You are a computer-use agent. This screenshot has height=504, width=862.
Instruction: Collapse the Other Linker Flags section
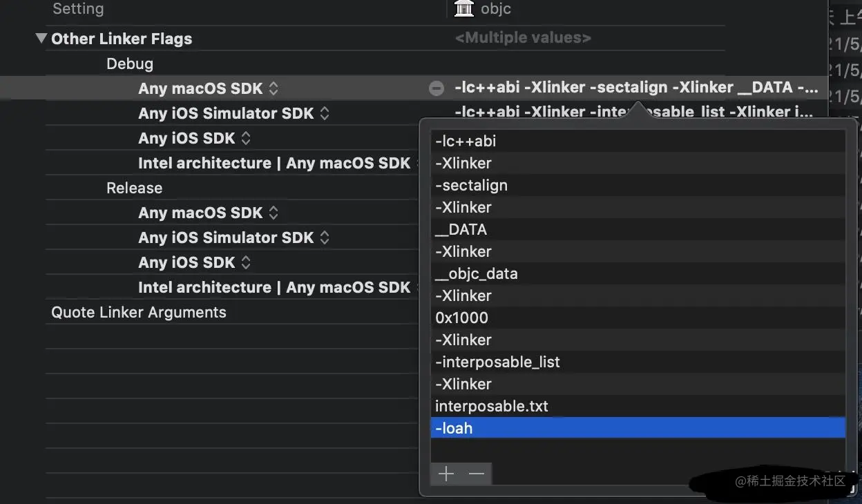click(41, 39)
